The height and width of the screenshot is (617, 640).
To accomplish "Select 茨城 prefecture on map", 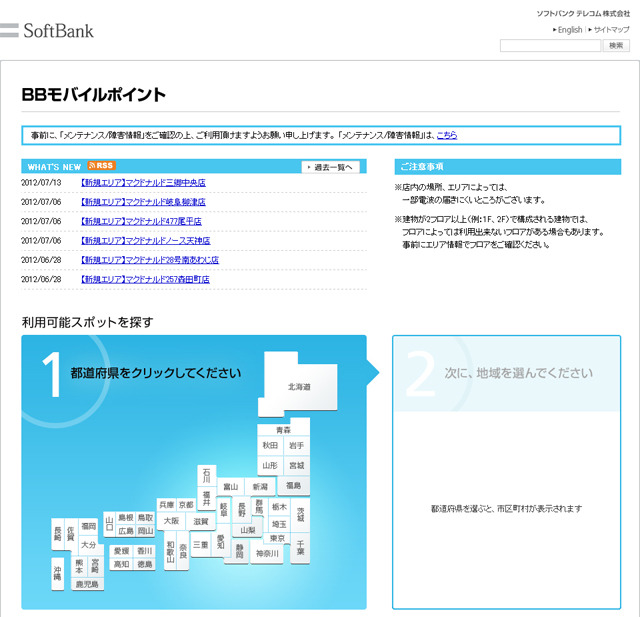I will (x=301, y=515).
